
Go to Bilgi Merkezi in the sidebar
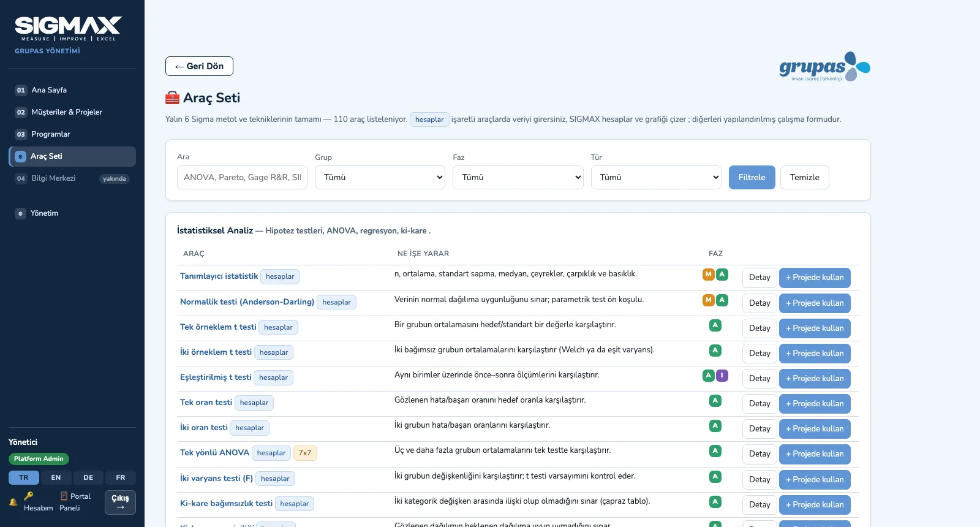pyautogui.click(x=72, y=178)
